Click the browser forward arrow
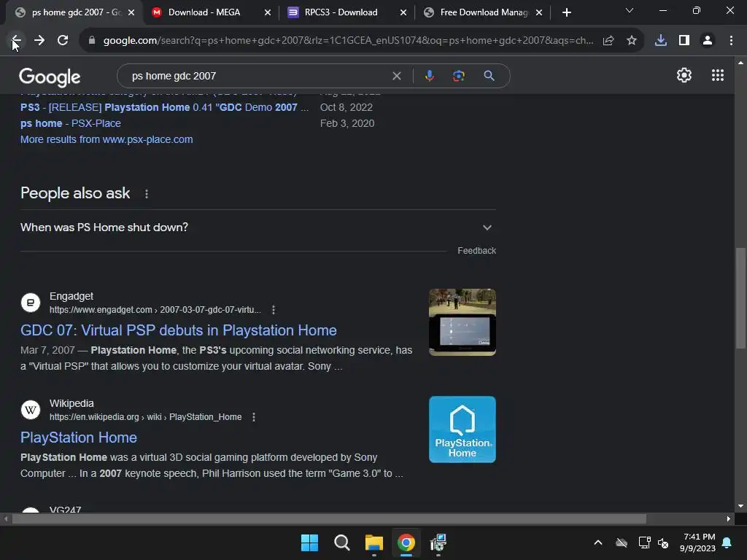747x560 pixels. pyautogui.click(x=39, y=41)
